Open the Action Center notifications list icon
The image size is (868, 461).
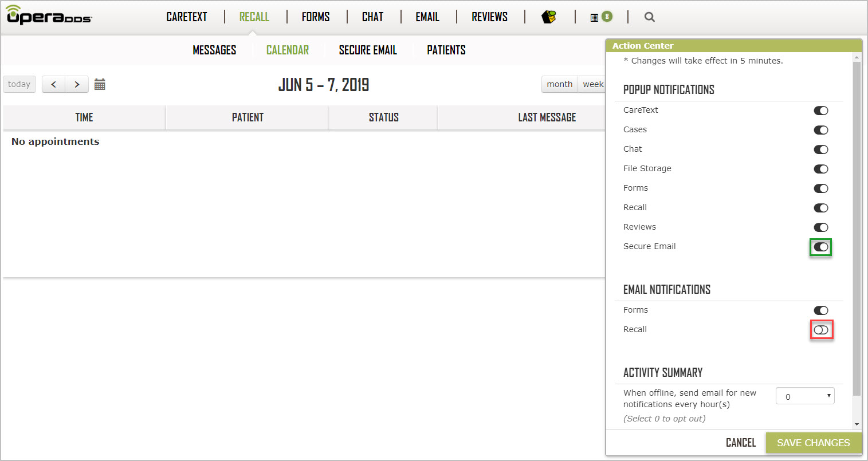[594, 18]
